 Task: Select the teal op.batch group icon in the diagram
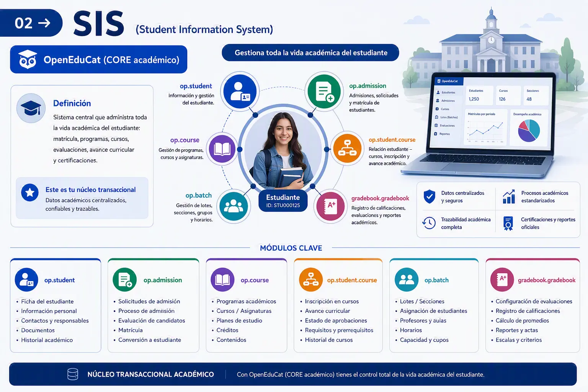point(234,206)
